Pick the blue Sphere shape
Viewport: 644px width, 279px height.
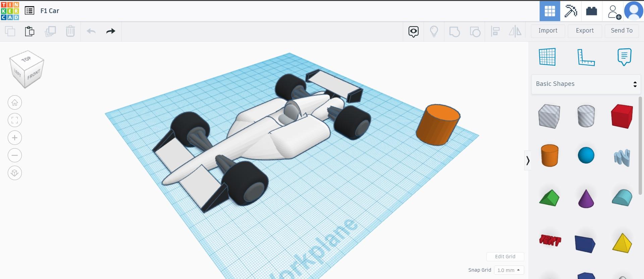pos(586,155)
